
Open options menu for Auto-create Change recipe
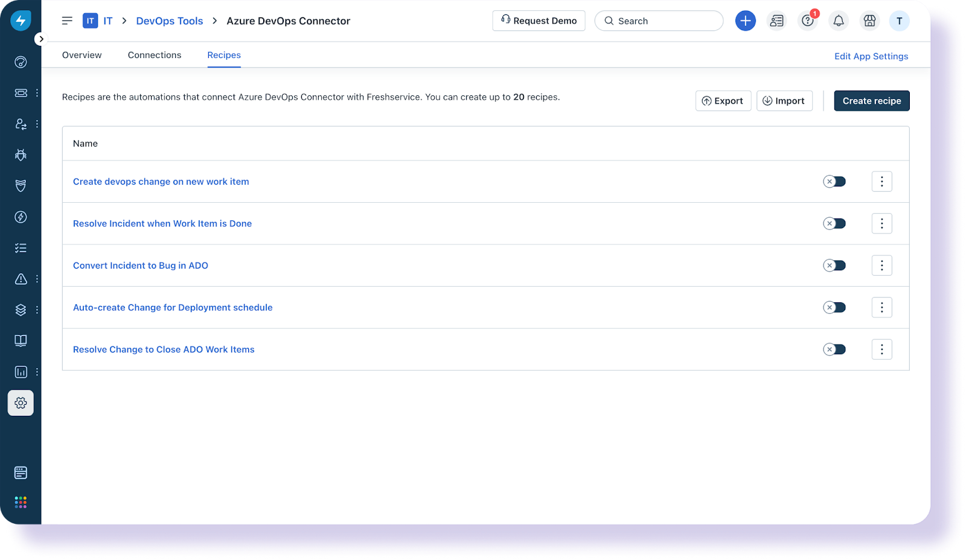pyautogui.click(x=881, y=307)
